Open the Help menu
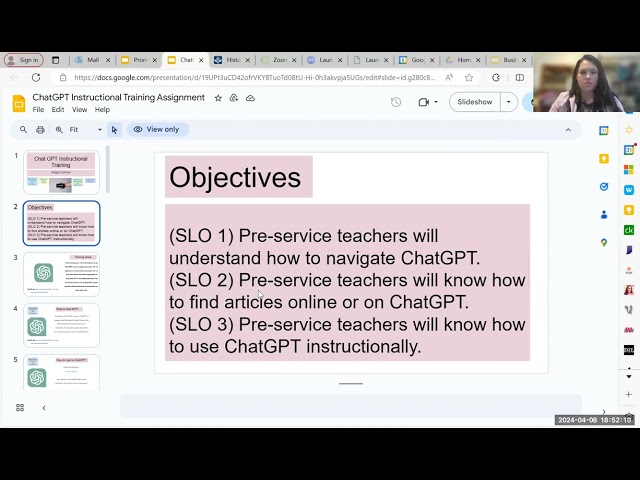 (102, 109)
